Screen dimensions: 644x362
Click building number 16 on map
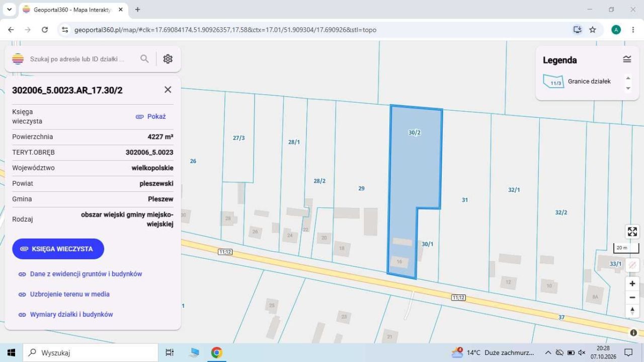click(399, 262)
